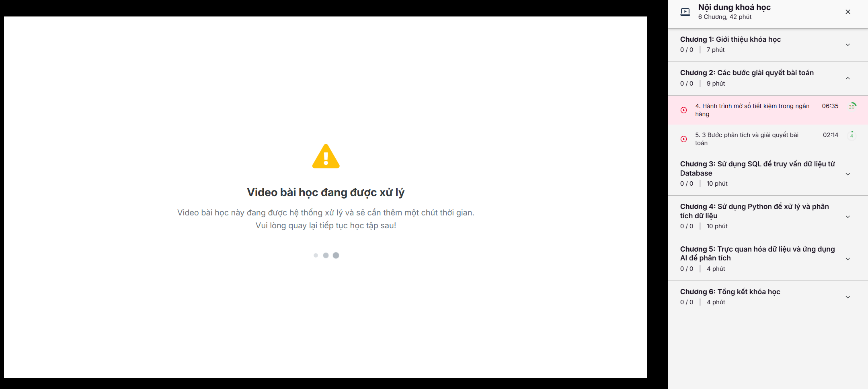Image resolution: width=868 pixels, height=389 pixels.
Task: Expand Chương 4 Python chevron
Action: [848, 217]
